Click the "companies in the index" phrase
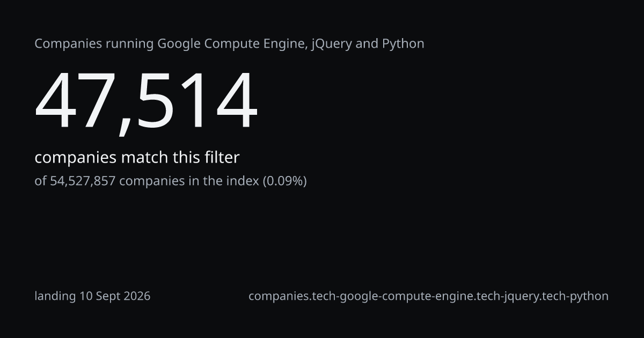Viewport: 644px width, 338px height. (x=189, y=181)
